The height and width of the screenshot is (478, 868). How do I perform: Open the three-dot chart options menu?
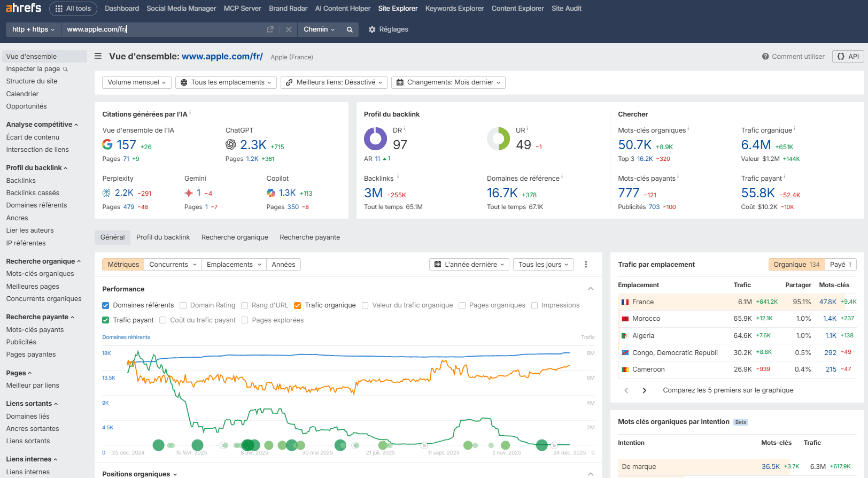point(586,264)
